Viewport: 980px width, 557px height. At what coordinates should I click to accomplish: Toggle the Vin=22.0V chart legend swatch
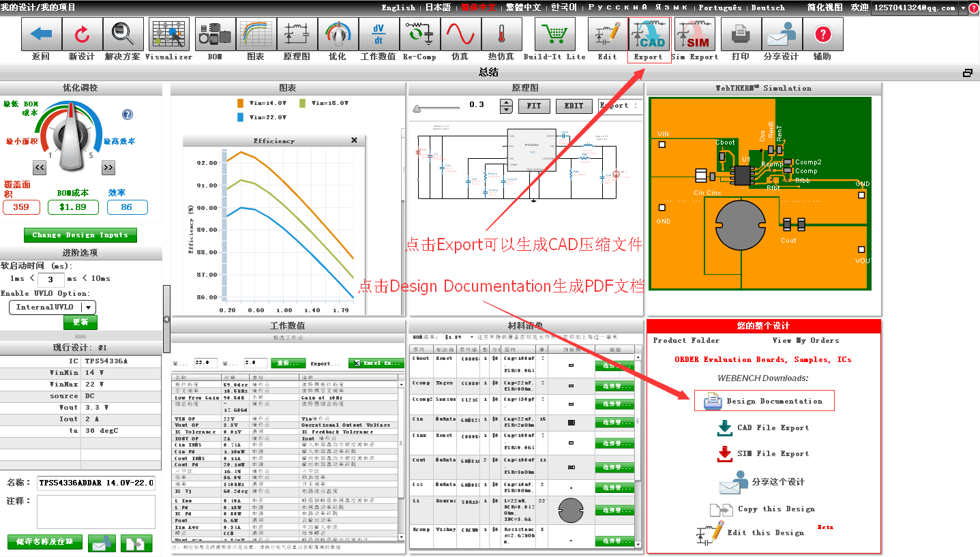[240, 117]
